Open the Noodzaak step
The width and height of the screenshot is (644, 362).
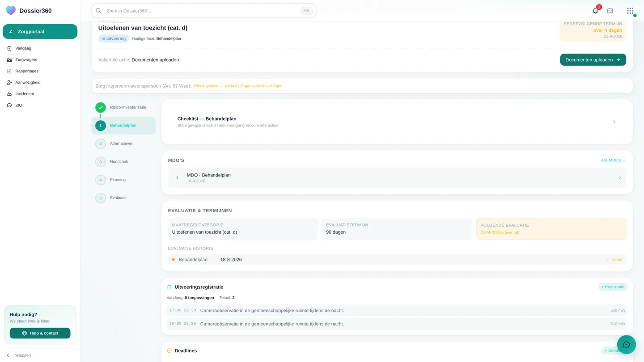tap(123, 162)
